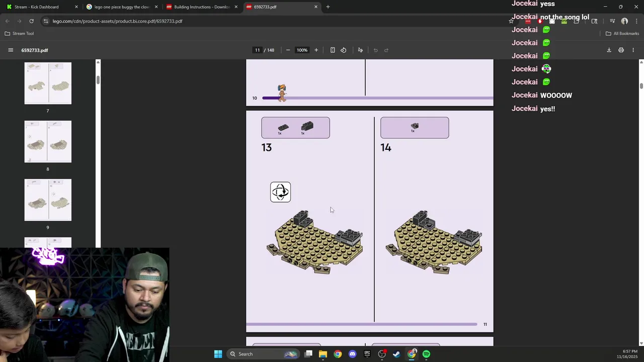The width and height of the screenshot is (644, 362).
Task: Download the PDF file
Action: tap(609, 50)
